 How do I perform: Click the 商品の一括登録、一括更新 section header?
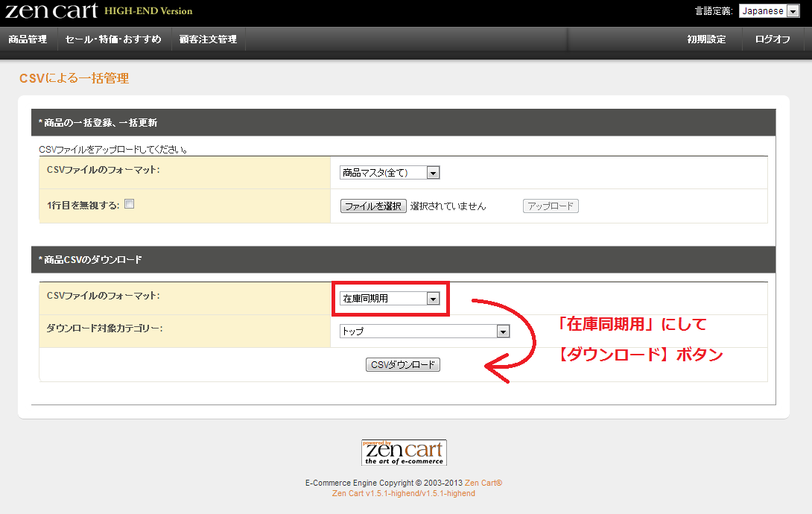tap(98, 122)
